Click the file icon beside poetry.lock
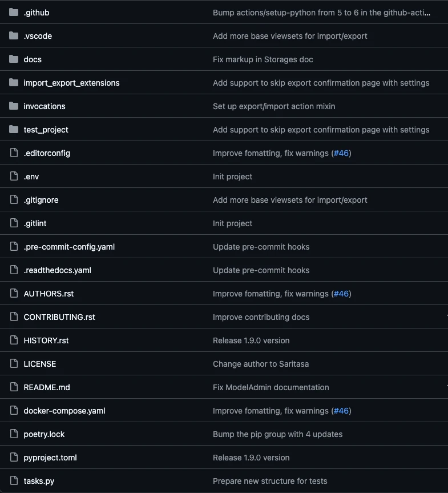The height and width of the screenshot is (493, 448). [13, 434]
